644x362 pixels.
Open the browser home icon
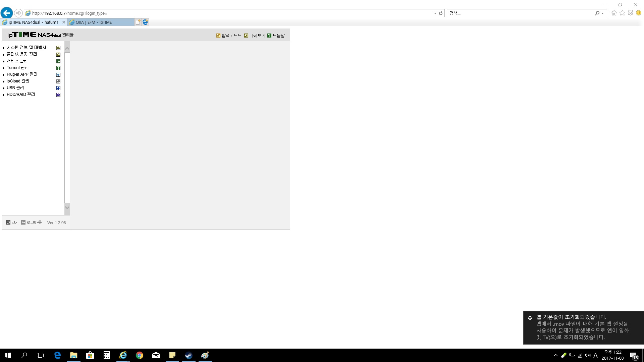pos(614,13)
